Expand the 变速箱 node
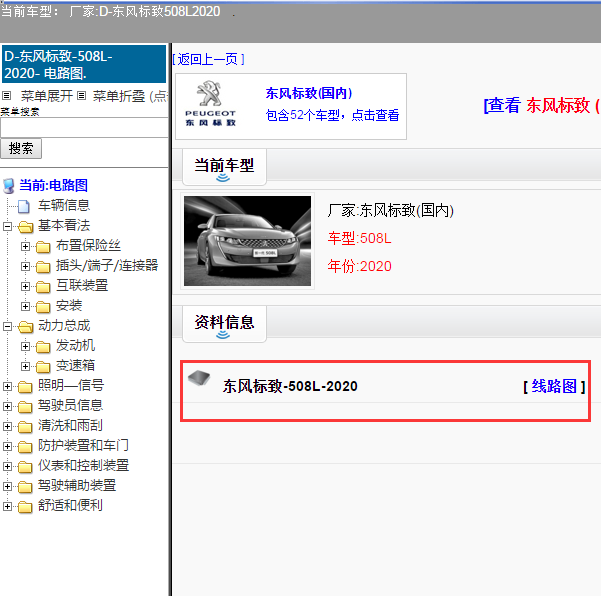Viewport: 601px width, 596px height. [x=25, y=366]
